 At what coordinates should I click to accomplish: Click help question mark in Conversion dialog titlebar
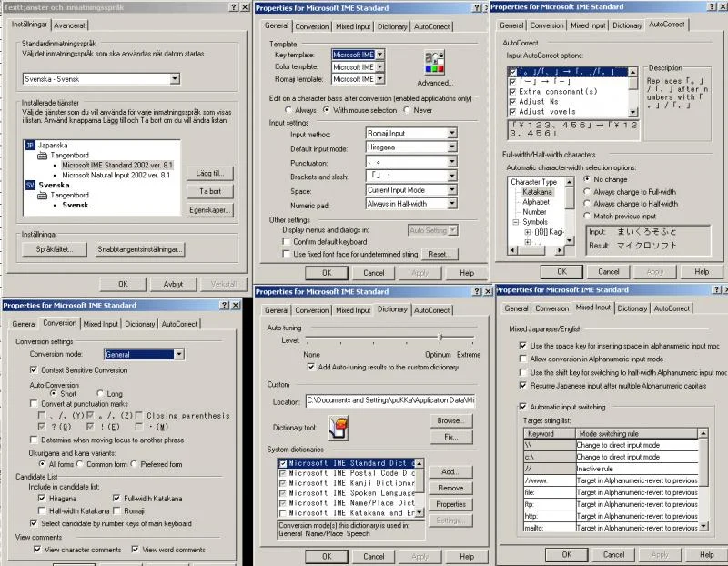(225, 305)
